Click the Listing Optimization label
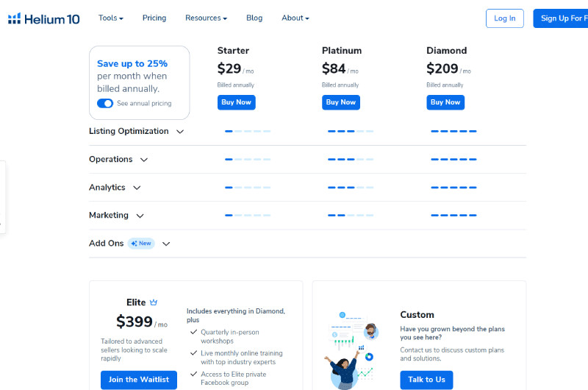This screenshot has width=588, height=390. tap(129, 131)
